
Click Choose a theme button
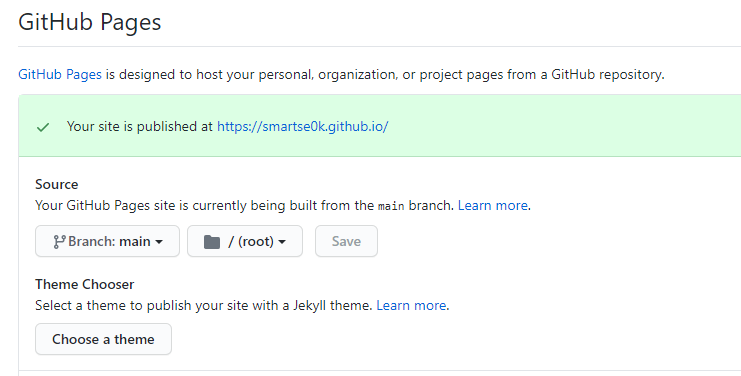(103, 339)
